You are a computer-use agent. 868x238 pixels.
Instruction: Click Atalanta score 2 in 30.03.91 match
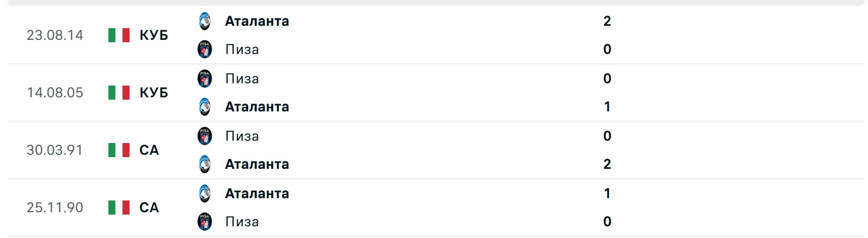(607, 164)
